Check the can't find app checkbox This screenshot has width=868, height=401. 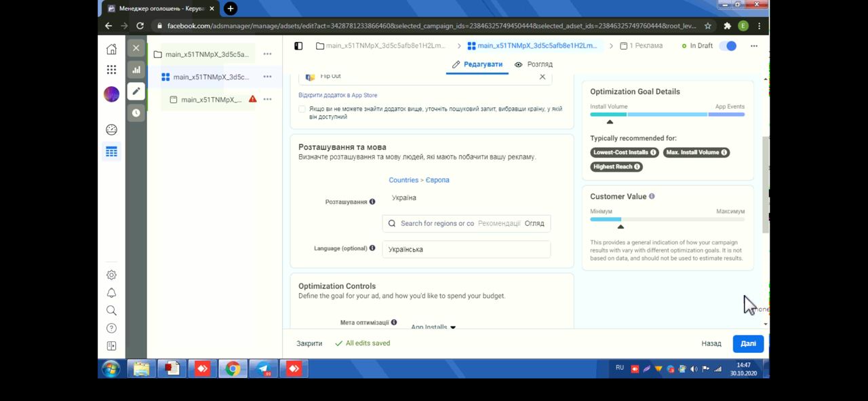click(x=302, y=109)
